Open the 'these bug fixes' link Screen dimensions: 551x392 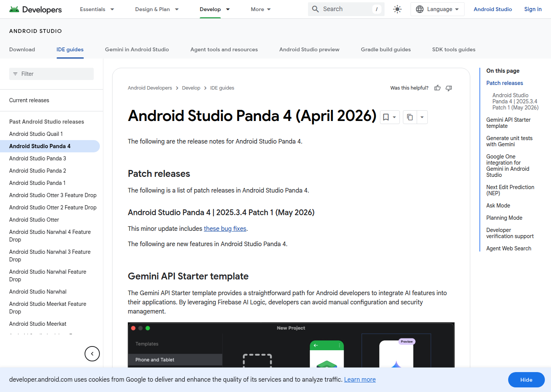[225, 229]
